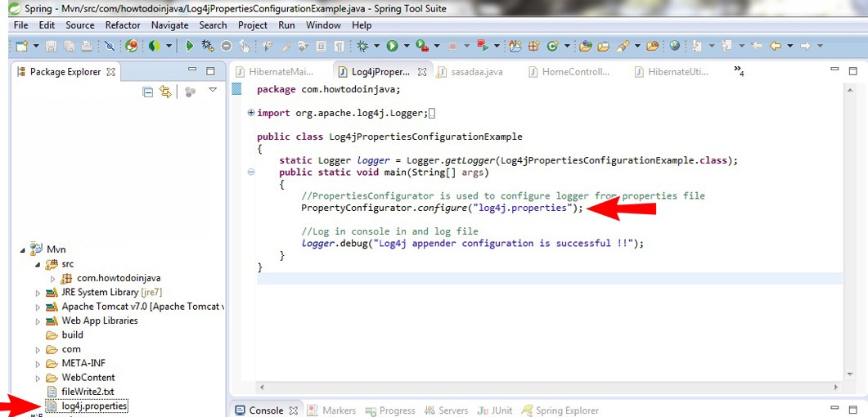Viewport: 868px width, 417px height.
Task: Show hidden editor tabs list
Action: 739,70
